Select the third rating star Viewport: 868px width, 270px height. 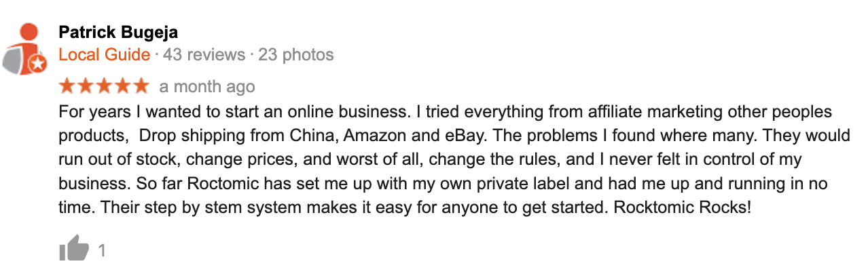click(x=104, y=86)
